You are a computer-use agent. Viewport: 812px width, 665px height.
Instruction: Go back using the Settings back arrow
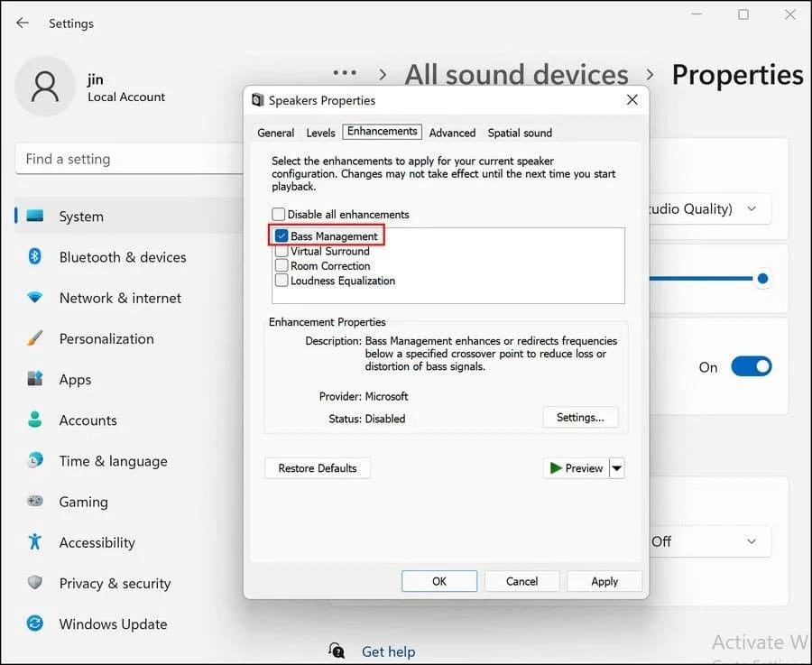(x=23, y=23)
